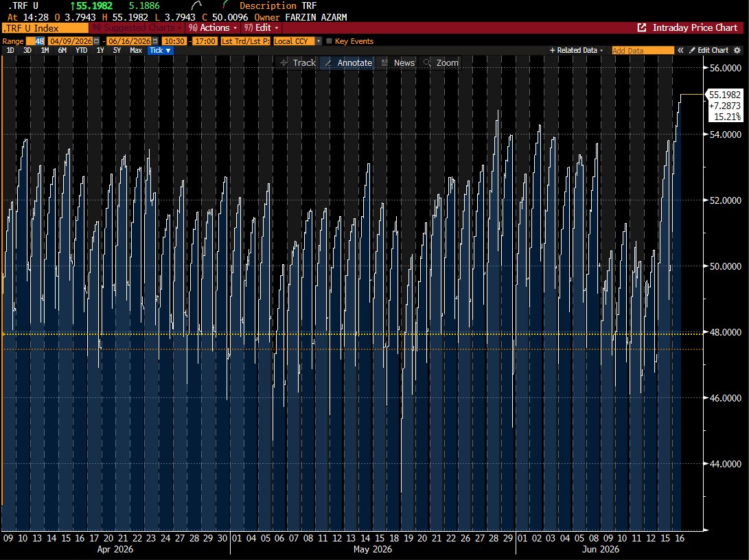Viewport: 749px width, 560px height.
Task: Click the 56.0000 y-axis label
Action: click(x=725, y=68)
